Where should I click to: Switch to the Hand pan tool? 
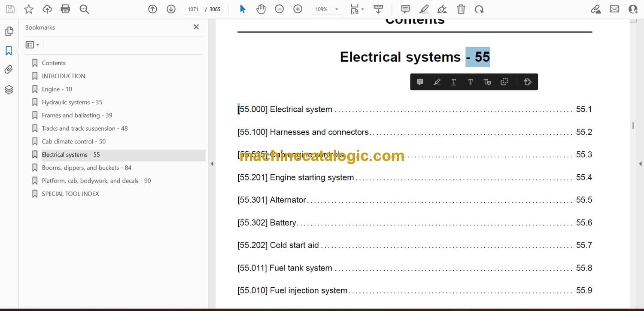point(261,9)
